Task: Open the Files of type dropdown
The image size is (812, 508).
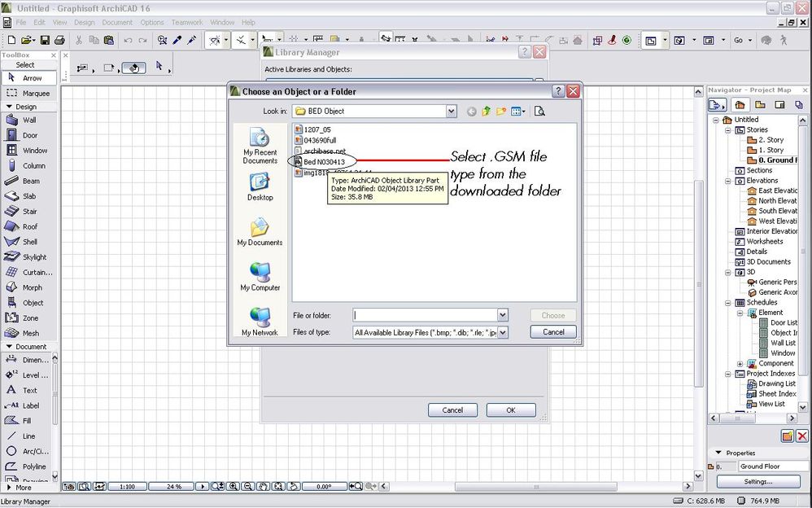Action: (x=502, y=332)
